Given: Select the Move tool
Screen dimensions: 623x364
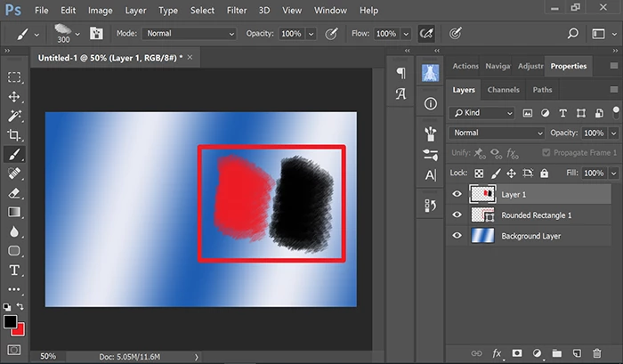Looking at the screenshot, I should pos(14,97).
